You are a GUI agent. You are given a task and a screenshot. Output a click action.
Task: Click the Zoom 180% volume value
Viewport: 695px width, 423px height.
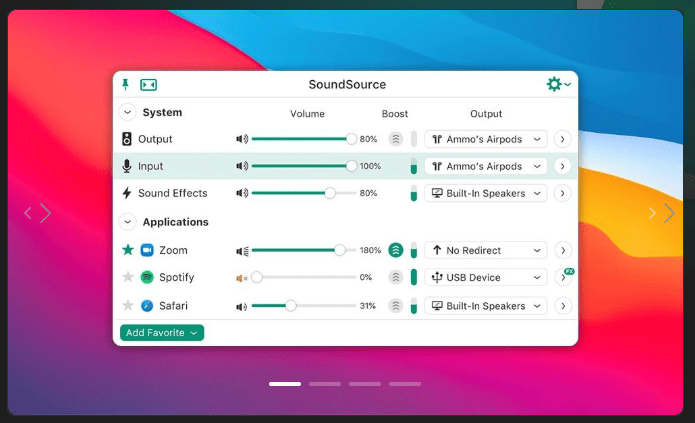tap(370, 250)
